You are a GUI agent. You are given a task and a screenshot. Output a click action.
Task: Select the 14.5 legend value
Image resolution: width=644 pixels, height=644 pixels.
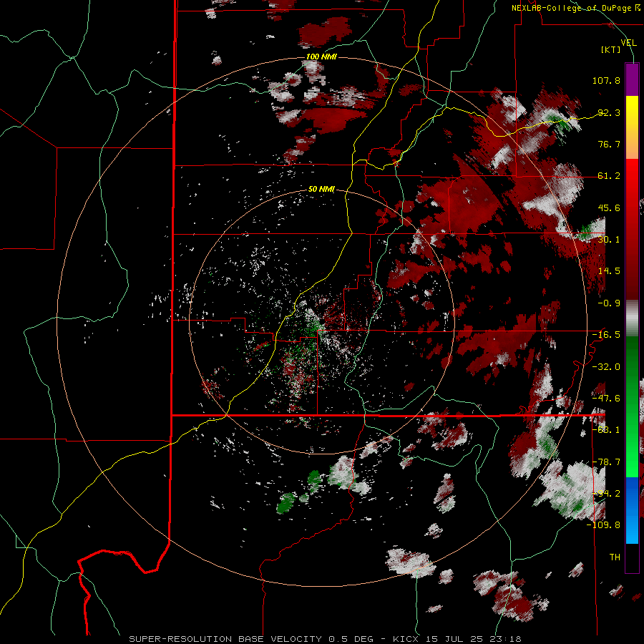click(x=609, y=271)
